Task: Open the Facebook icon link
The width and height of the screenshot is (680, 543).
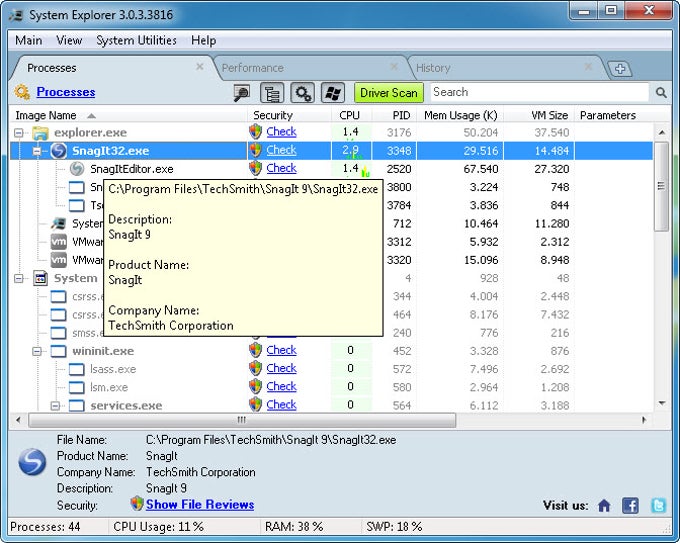Action: (630, 505)
